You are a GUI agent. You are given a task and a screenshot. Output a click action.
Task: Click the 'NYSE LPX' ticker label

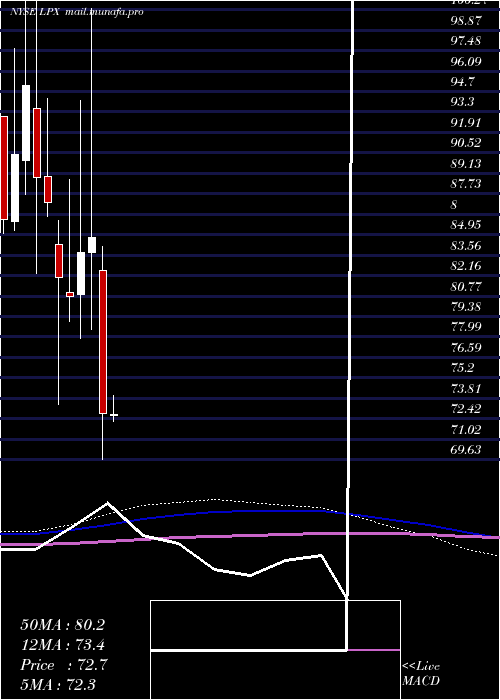click(36, 12)
